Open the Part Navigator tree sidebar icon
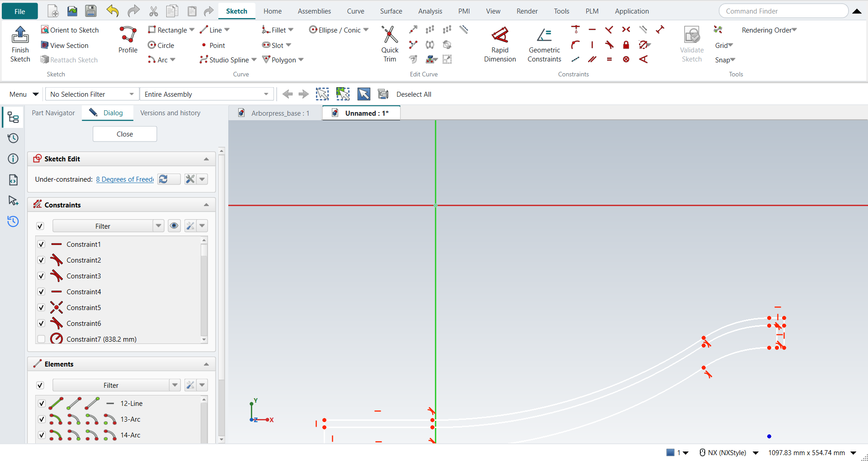 click(x=13, y=118)
